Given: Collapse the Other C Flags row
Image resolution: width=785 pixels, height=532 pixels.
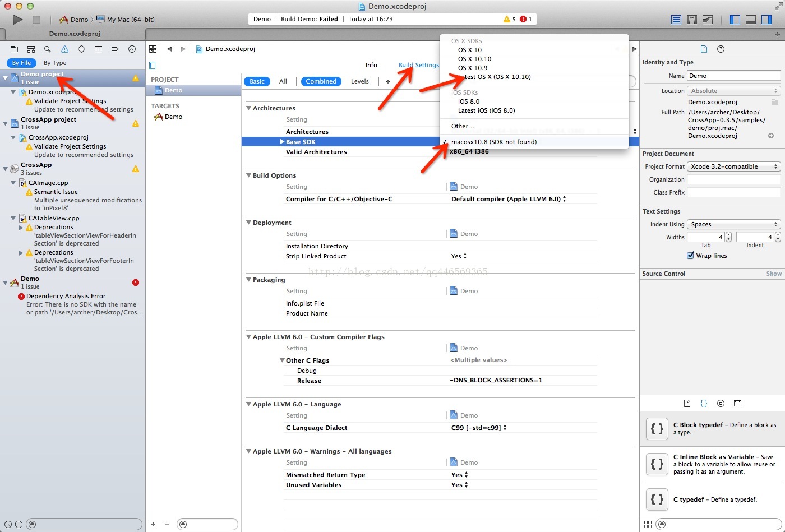Looking at the screenshot, I should coord(282,360).
